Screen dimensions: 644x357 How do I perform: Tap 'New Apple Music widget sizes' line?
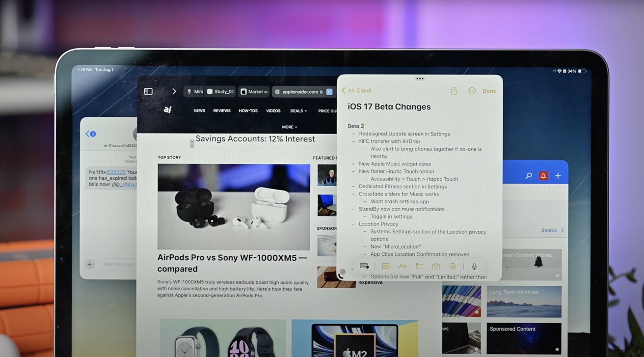[x=395, y=164]
